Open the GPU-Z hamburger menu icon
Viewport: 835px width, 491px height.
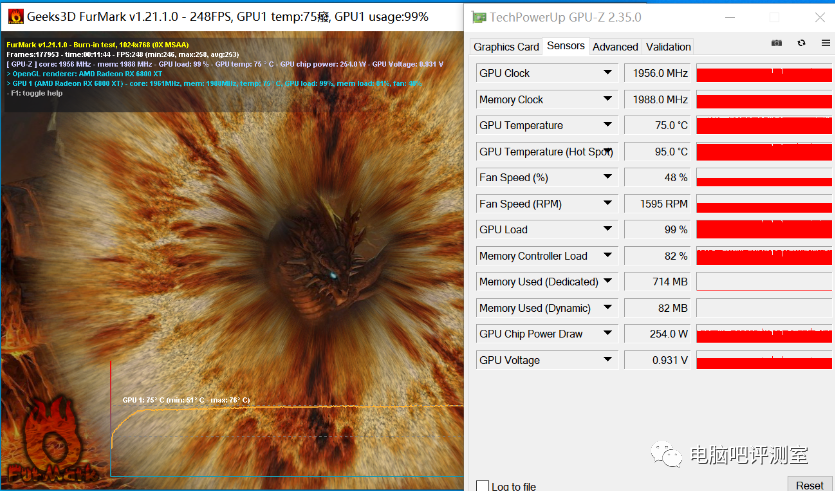(x=826, y=43)
